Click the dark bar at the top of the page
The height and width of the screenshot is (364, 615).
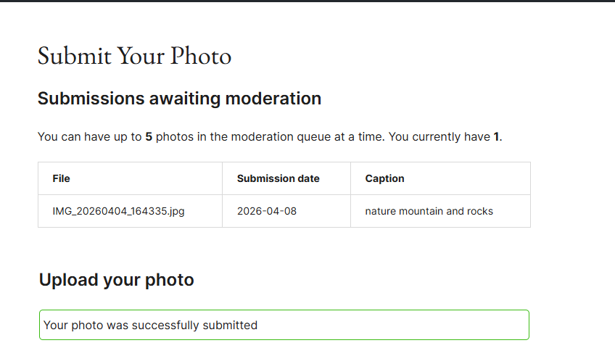pyautogui.click(x=307, y=1)
